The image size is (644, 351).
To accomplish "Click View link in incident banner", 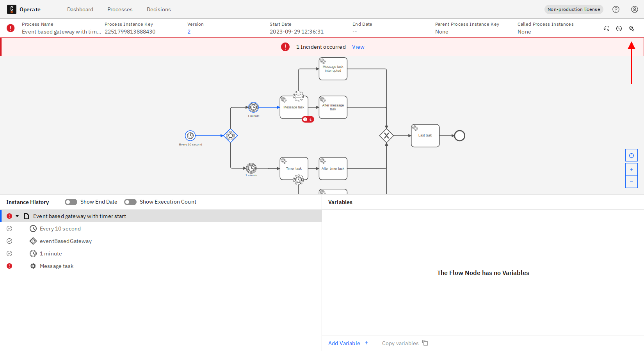I will click(358, 47).
